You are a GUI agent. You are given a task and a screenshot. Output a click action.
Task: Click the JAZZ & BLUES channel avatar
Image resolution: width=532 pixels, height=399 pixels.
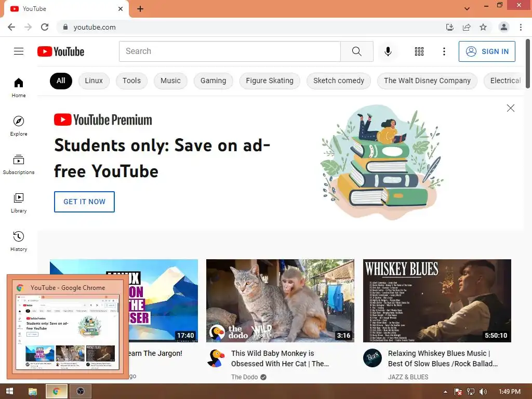(372, 358)
